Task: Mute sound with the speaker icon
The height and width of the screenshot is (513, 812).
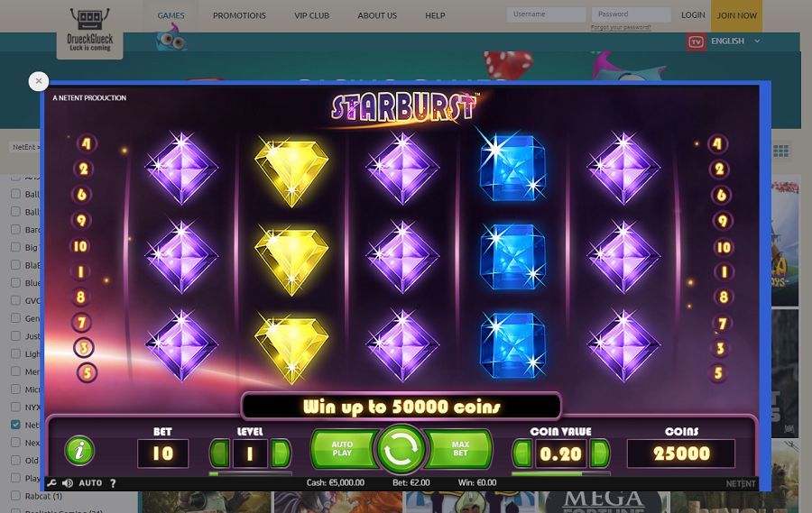Action: tap(68, 483)
